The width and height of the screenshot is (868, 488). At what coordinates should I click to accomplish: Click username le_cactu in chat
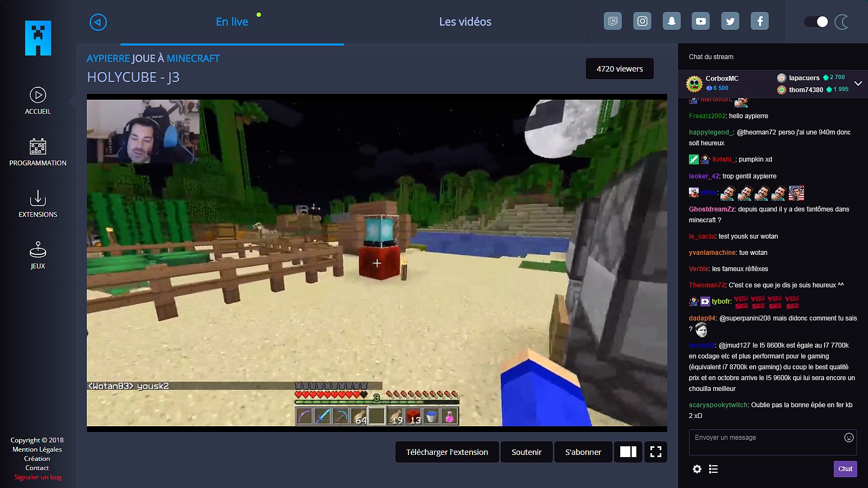702,236
